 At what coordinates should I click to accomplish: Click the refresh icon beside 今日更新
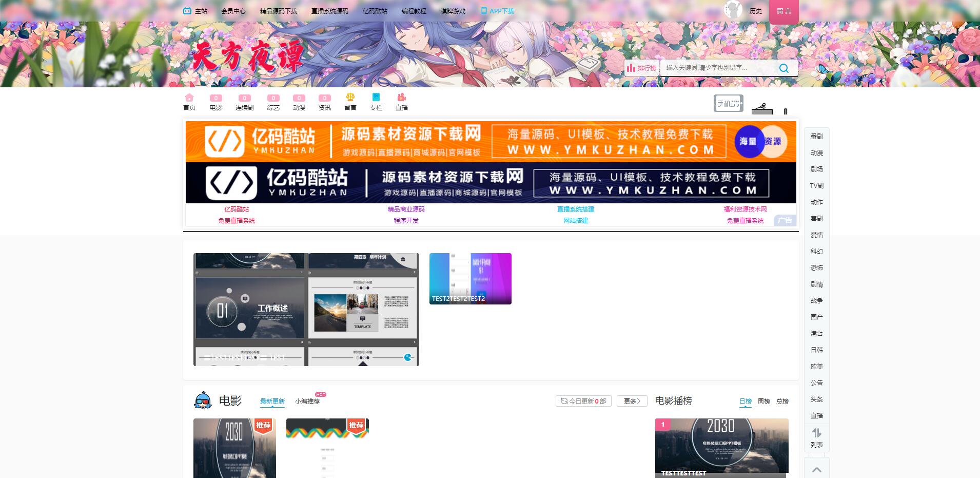[564, 401]
